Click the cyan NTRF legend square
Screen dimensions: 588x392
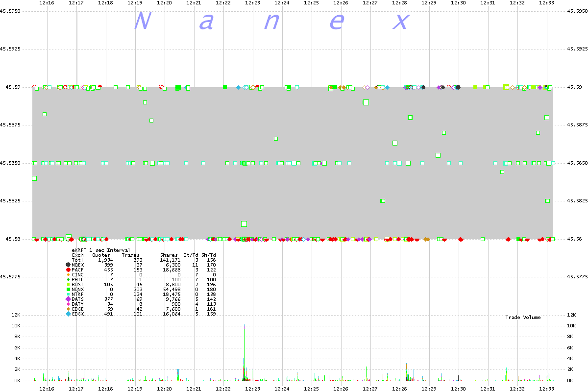(68, 294)
